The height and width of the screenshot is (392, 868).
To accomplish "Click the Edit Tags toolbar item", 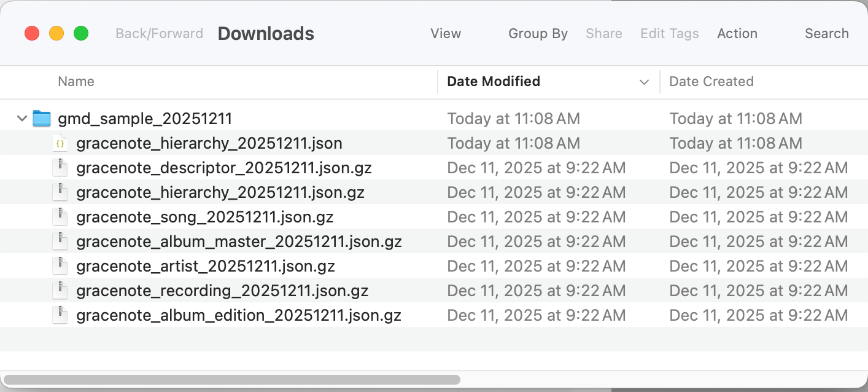I will 669,34.
